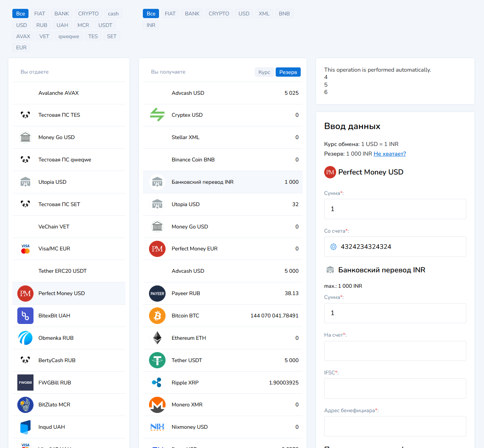Select the USDT filter tag

pos(105,25)
